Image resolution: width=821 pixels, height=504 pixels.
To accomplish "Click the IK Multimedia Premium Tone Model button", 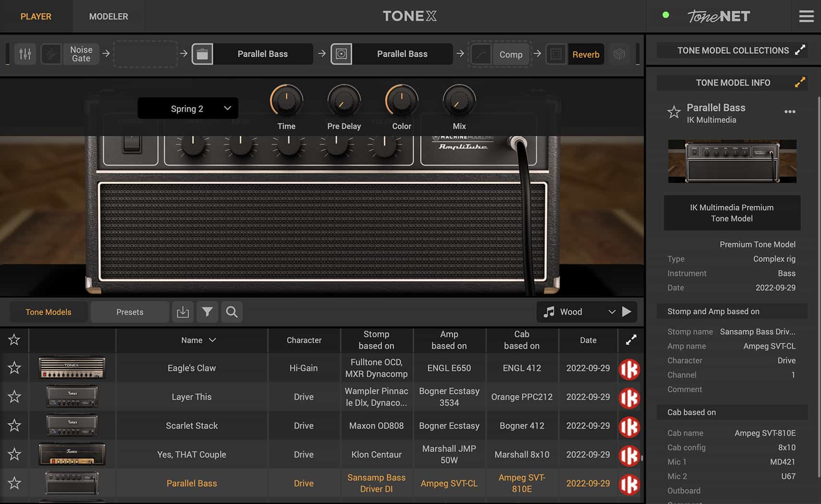I will 732,213.
